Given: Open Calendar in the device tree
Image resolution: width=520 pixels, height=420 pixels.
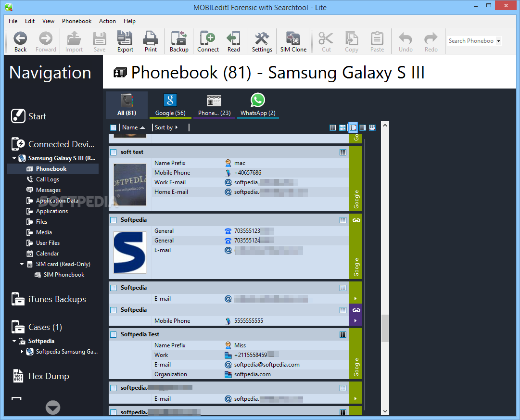Looking at the screenshot, I should click(47, 254).
